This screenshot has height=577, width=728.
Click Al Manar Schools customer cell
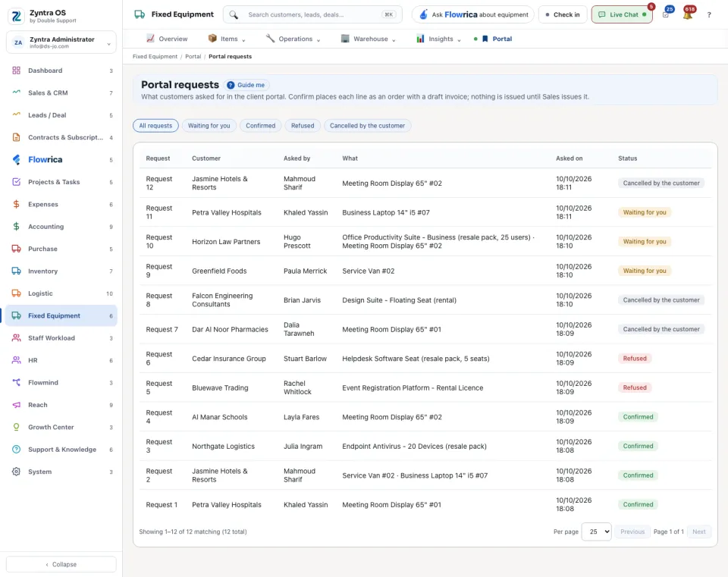click(x=220, y=417)
